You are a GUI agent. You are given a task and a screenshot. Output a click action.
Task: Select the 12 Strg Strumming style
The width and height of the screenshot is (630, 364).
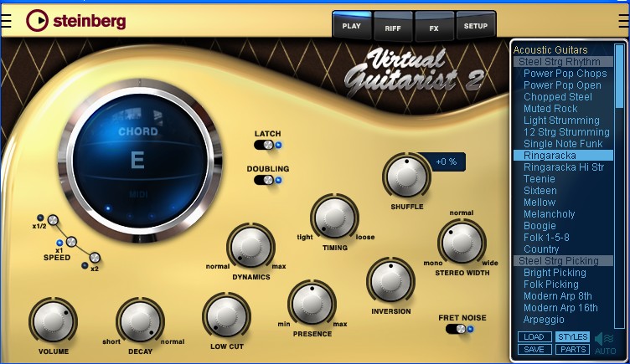click(x=566, y=131)
